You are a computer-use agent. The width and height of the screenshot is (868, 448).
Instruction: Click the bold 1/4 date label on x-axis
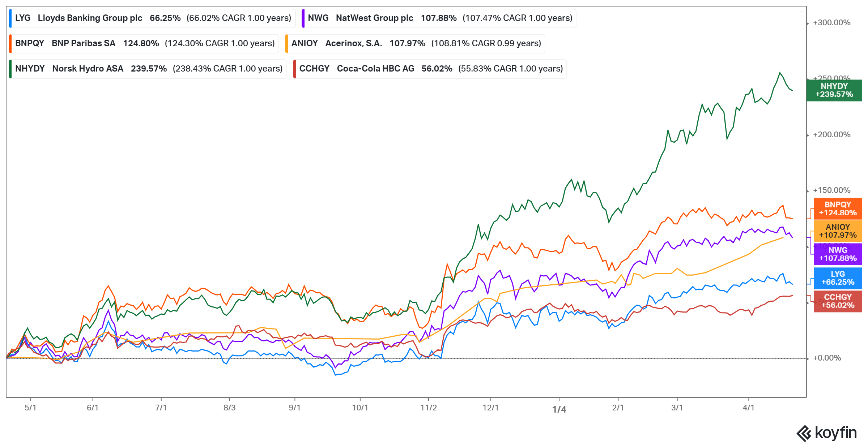pyautogui.click(x=559, y=409)
